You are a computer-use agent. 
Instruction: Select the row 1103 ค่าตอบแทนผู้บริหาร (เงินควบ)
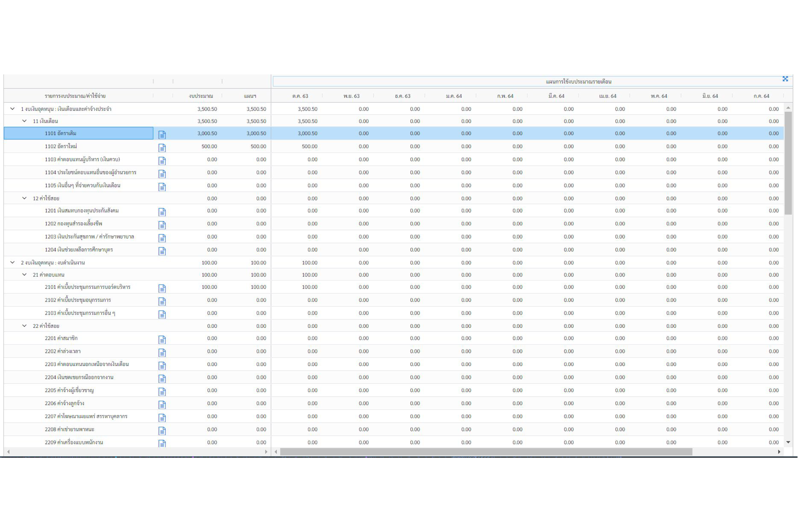pos(83,160)
